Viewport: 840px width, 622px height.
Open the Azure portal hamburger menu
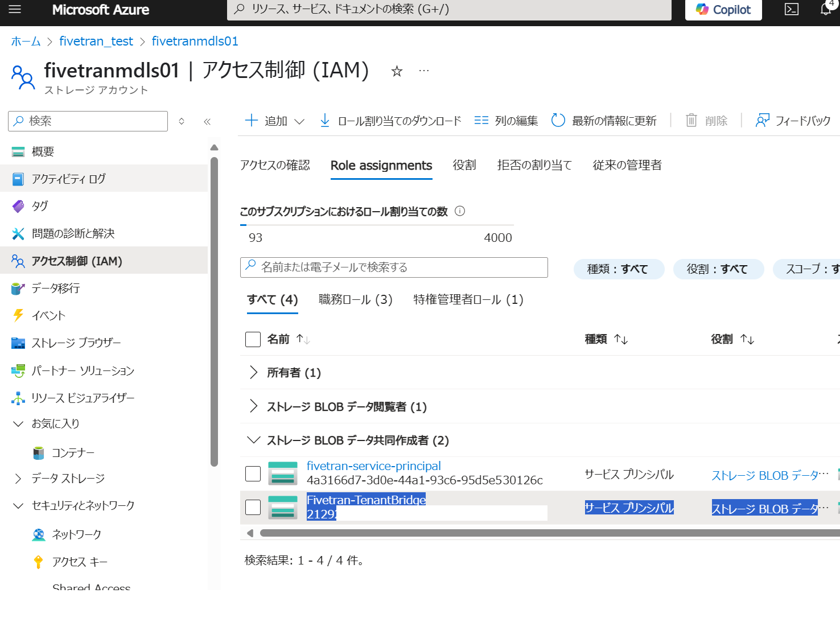(15, 9)
